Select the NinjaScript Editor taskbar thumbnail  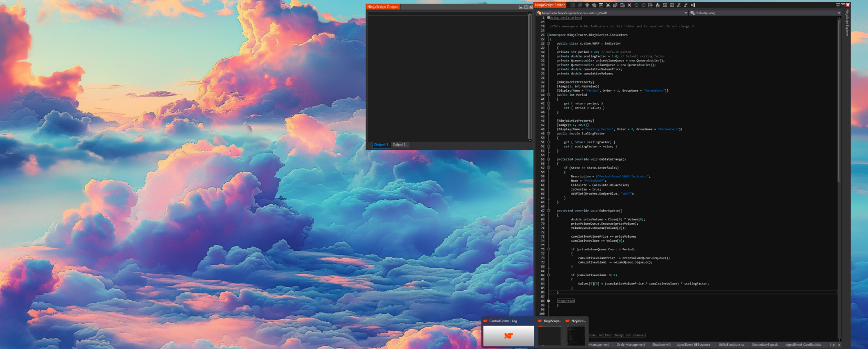pyautogui.click(x=576, y=332)
